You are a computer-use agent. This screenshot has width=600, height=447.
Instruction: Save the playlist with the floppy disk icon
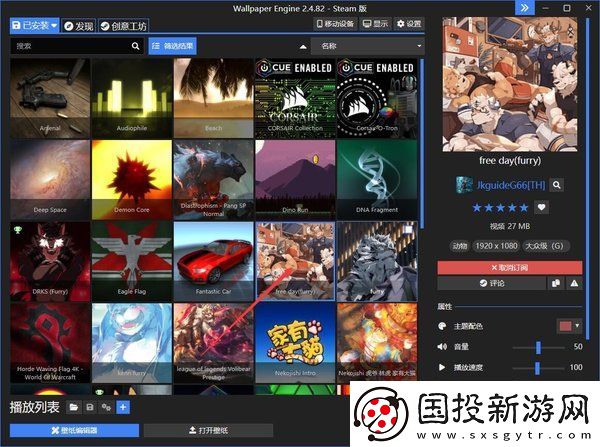point(90,407)
